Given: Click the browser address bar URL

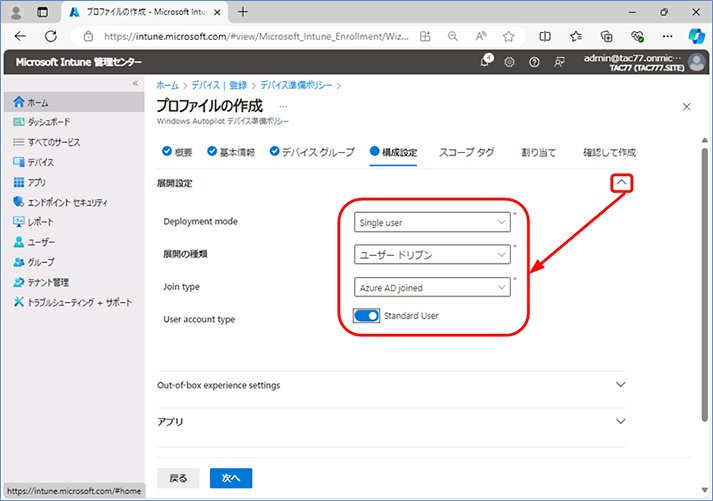Looking at the screenshot, I should pos(256,36).
